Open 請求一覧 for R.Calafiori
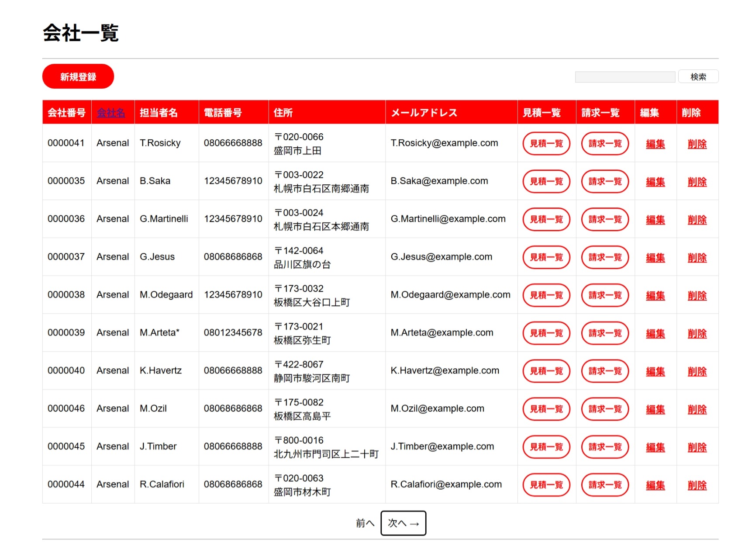This screenshot has height=560, width=752. [x=605, y=485]
